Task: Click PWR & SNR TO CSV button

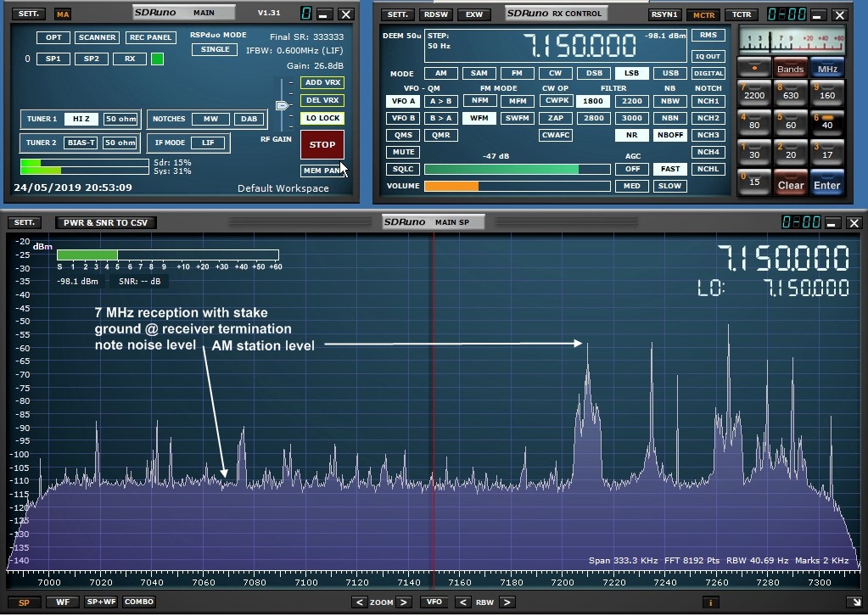Action: point(106,222)
